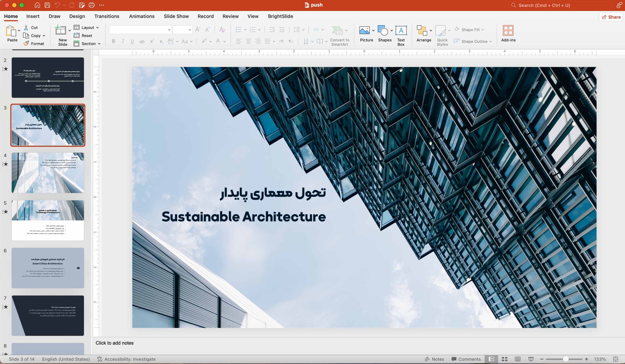Insert a New Slide
The width and height of the screenshot is (625, 364).
pyautogui.click(x=61, y=35)
